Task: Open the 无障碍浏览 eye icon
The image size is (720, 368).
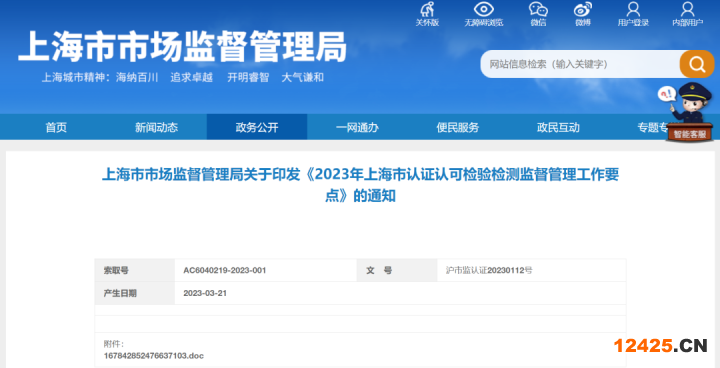Action: point(483,9)
